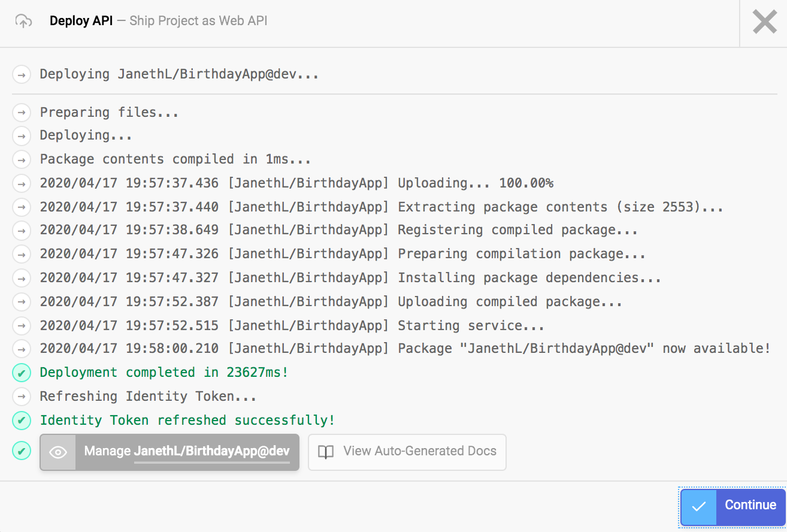Click arrow icon beside Installing package dependencies
Viewport: 787px width, 532px height.
click(22, 278)
